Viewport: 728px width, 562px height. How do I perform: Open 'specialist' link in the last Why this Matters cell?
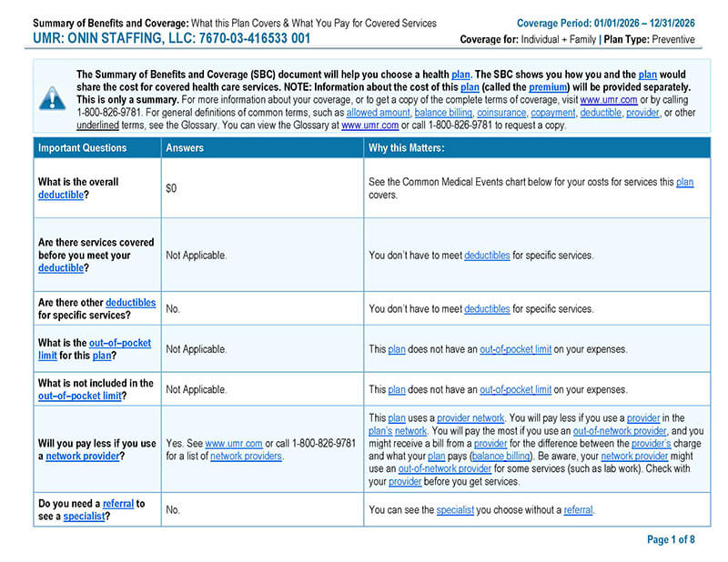tap(455, 510)
